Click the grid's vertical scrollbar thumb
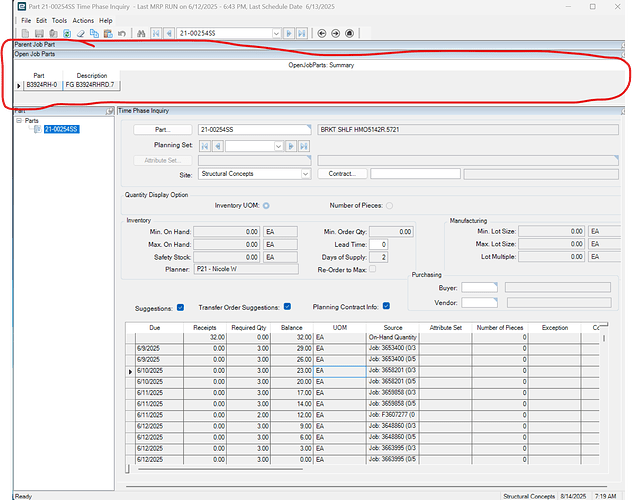The image size is (632, 500). [x=604, y=338]
